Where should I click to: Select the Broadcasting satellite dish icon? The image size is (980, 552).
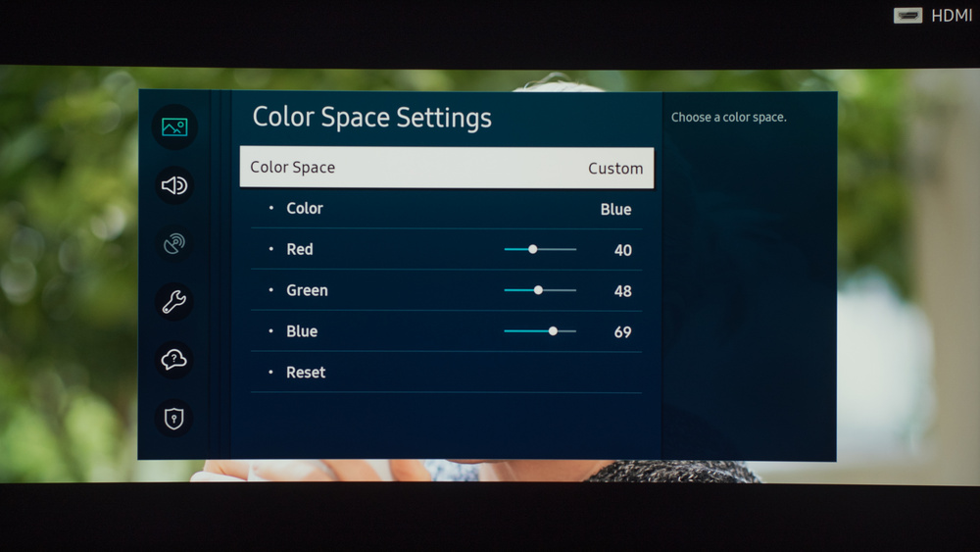click(x=174, y=244)
